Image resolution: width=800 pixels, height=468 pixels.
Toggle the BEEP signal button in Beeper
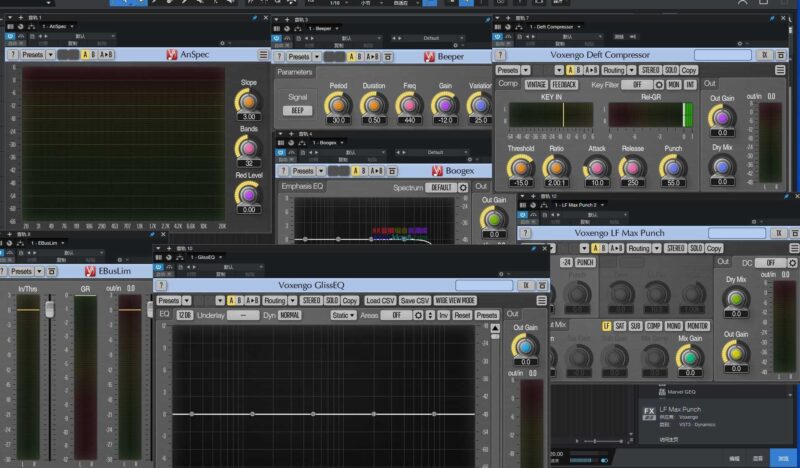point(297,111)
